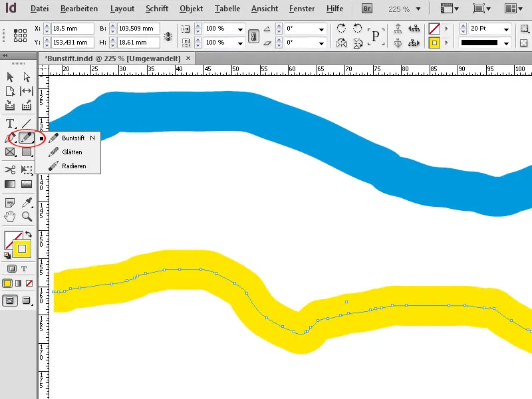
Task: Open the 20 Pt stroke weight dropdown
Action: pyautogui.click(x=506, y=29)
